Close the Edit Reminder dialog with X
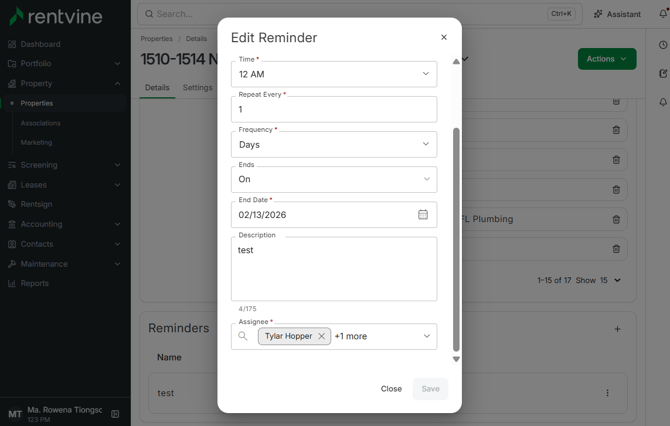This screenshot has height=426, width=670. click(x=444, y=37)
